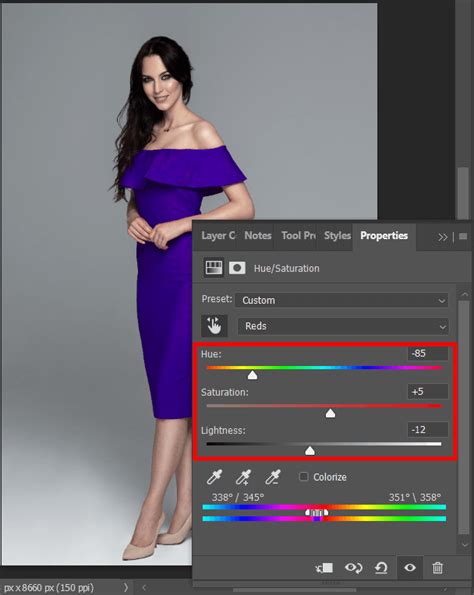Click the 351° \ 358° range values
The height and width of the screenshot is (595, 474).
pos(415,497)
